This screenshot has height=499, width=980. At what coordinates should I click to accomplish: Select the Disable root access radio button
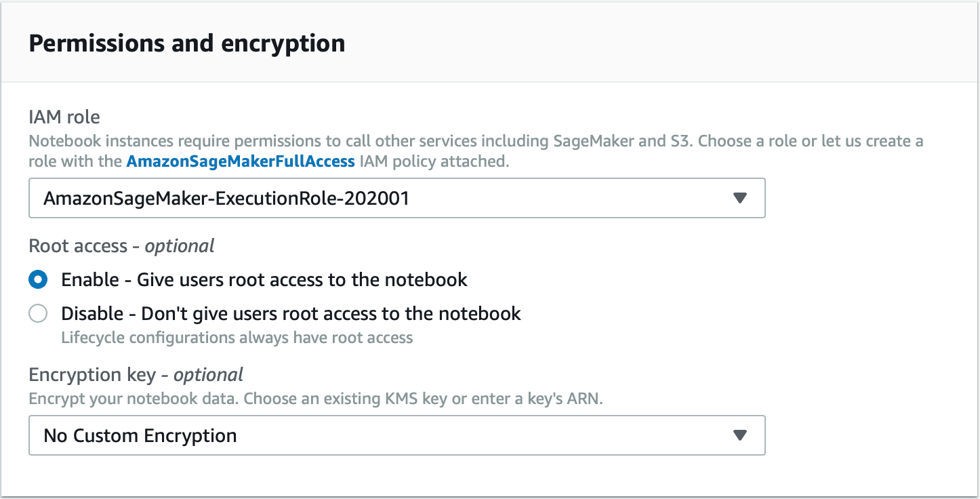[x=38, y=313]
